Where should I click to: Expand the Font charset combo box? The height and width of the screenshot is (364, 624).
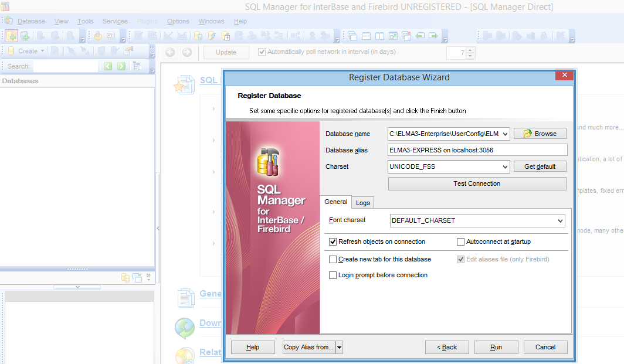pos(561,221)
